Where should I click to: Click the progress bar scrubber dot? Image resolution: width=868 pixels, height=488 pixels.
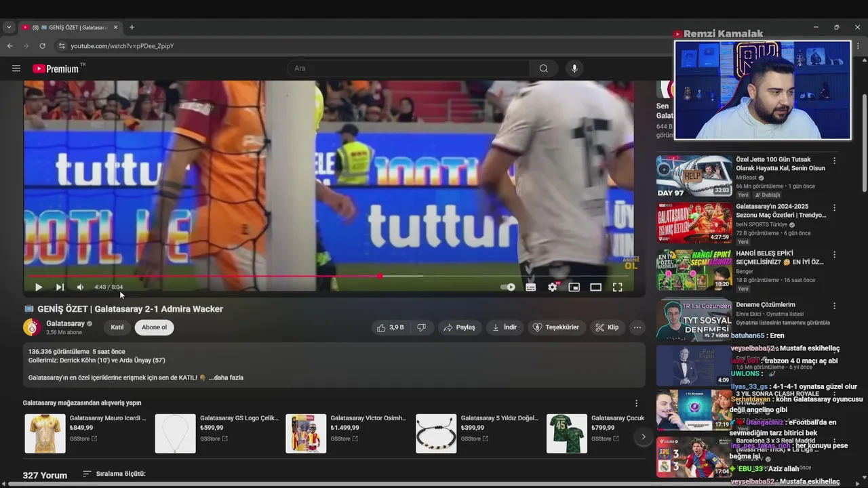(x=380, y=276)
